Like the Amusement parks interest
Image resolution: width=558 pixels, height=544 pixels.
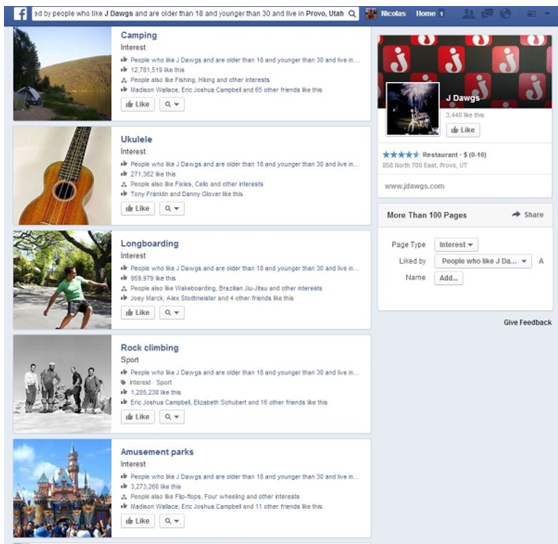pos(138,521)
